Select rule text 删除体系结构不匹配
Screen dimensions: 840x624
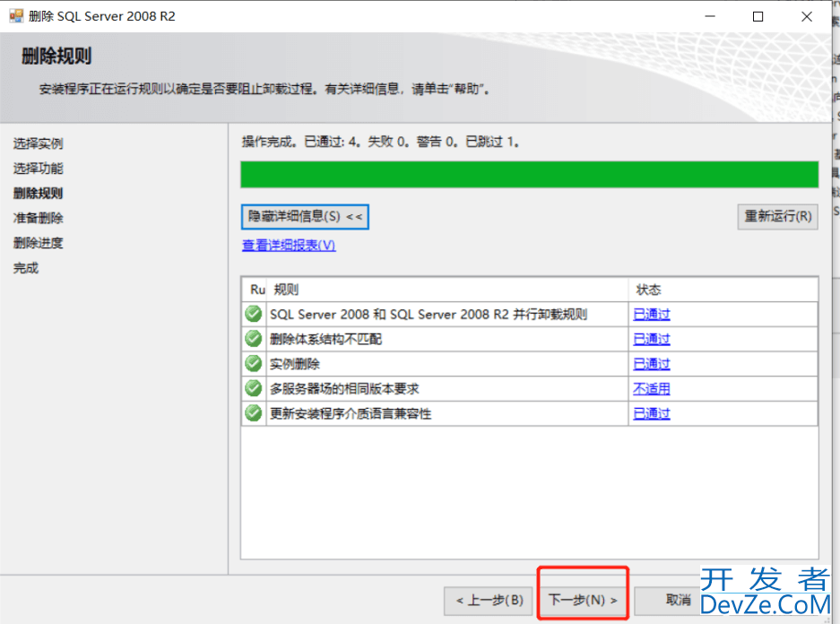click(325, 339)
